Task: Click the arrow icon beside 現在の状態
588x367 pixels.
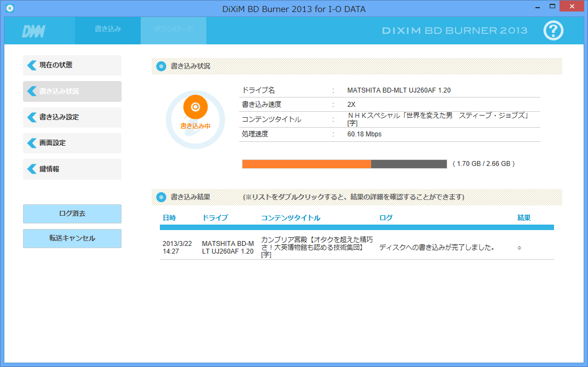Action: [x=32, y=65]
